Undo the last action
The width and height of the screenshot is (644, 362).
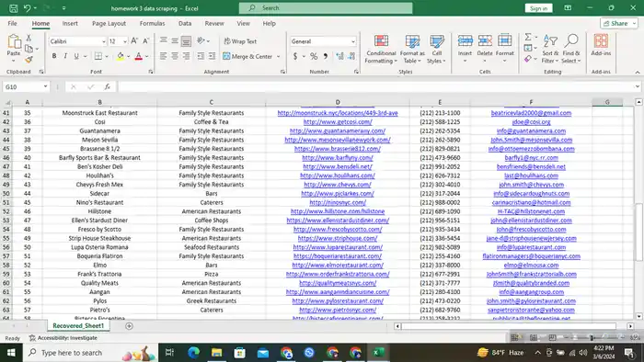(x=27, y=7)
